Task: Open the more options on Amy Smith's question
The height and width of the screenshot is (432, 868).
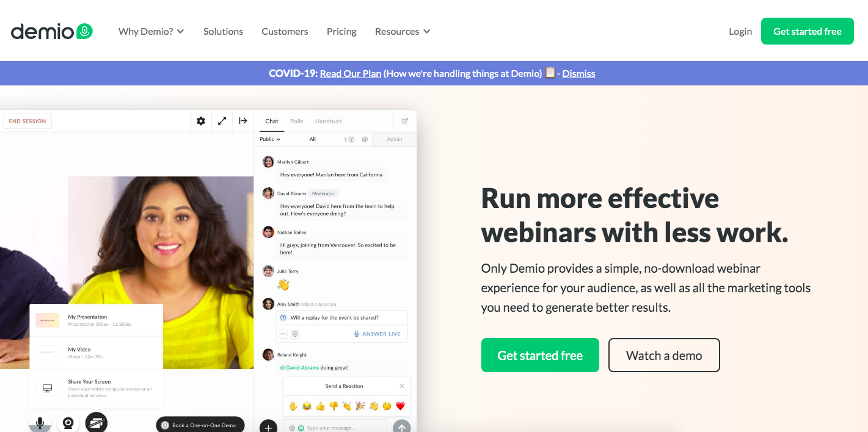Action: pyautogui.click(x=283, y=334)
